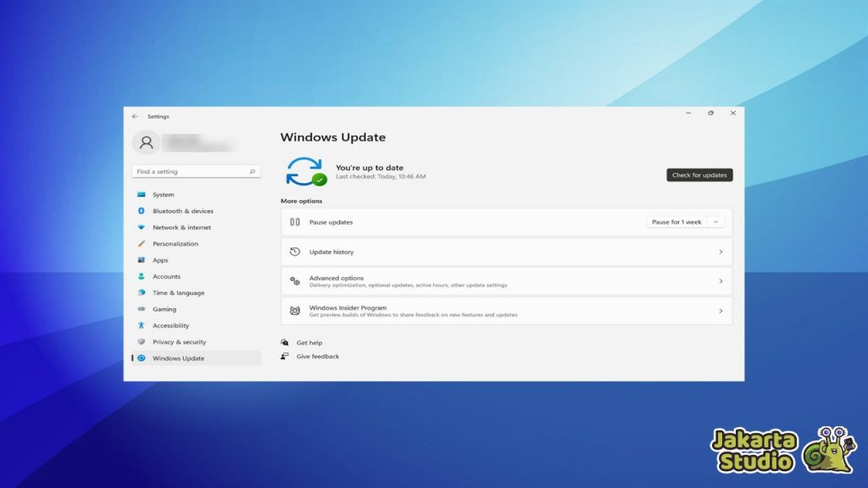This screenshot has height=488, width=868.
Task: Select the Network wifi icon
Action: coord(142,227)
